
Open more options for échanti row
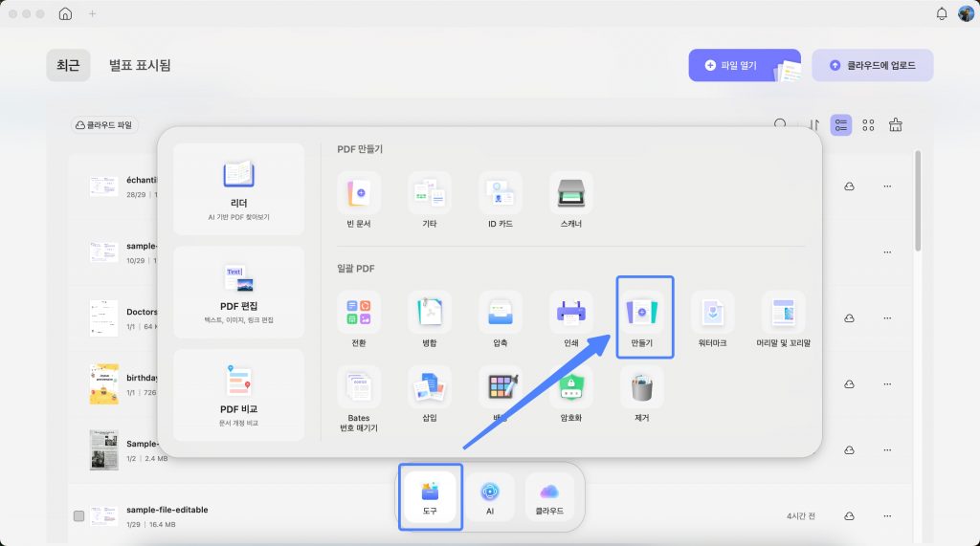[887, 186]
